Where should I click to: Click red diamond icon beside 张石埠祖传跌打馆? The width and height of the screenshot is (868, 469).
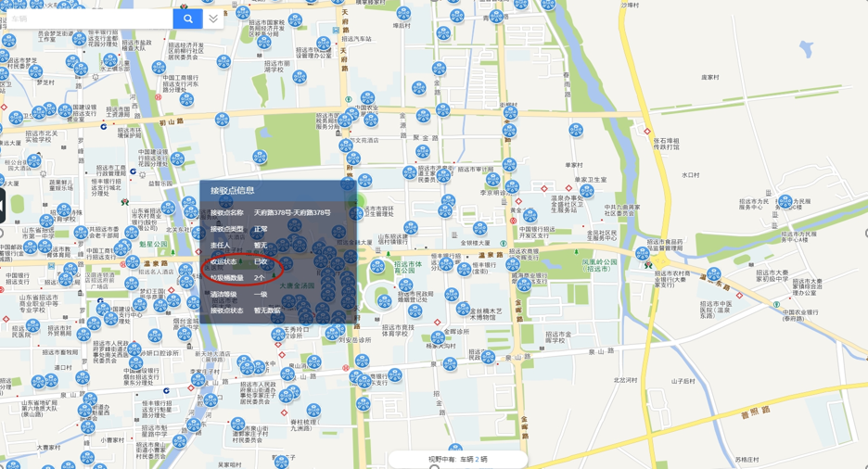point(647,132)
